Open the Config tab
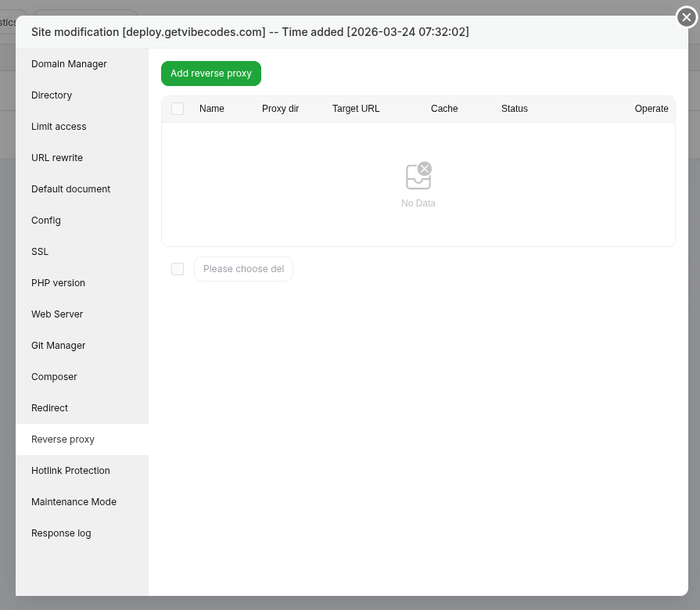This screenshot has height=610, width=700. point(46,221)
